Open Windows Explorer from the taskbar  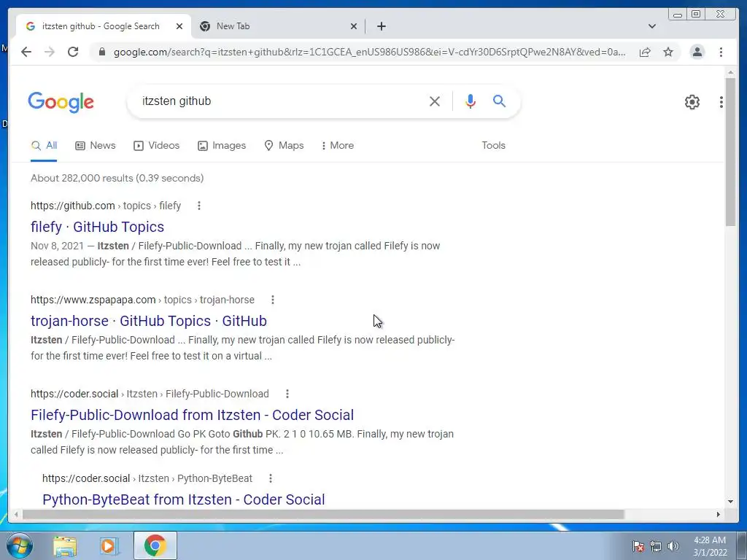(x=65, y=545)
